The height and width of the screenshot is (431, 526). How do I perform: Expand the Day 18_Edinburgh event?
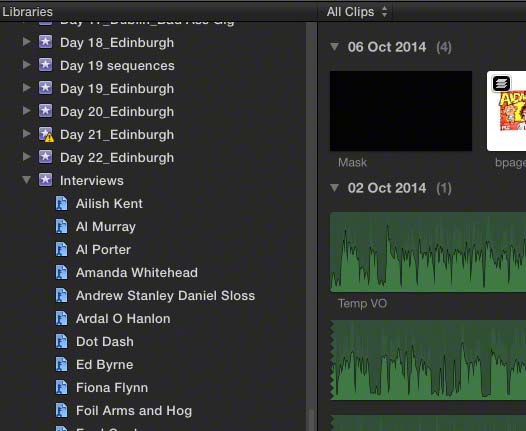27,42
